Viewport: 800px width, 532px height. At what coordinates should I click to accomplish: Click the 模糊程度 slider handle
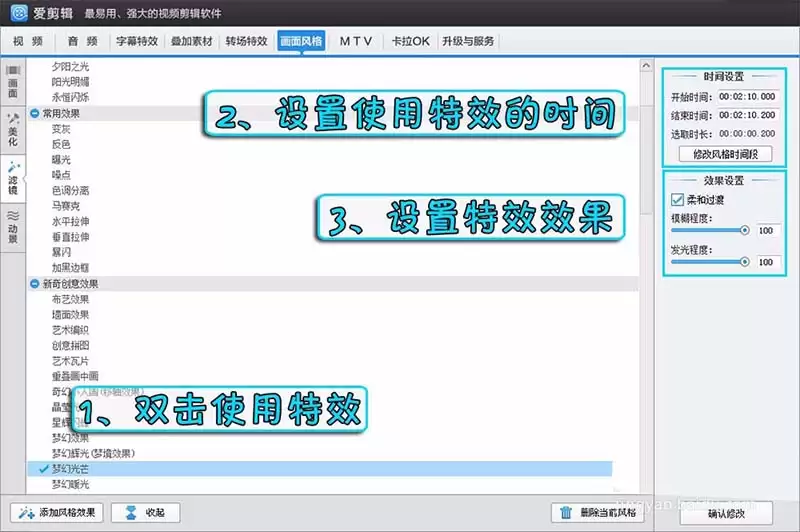744,231
